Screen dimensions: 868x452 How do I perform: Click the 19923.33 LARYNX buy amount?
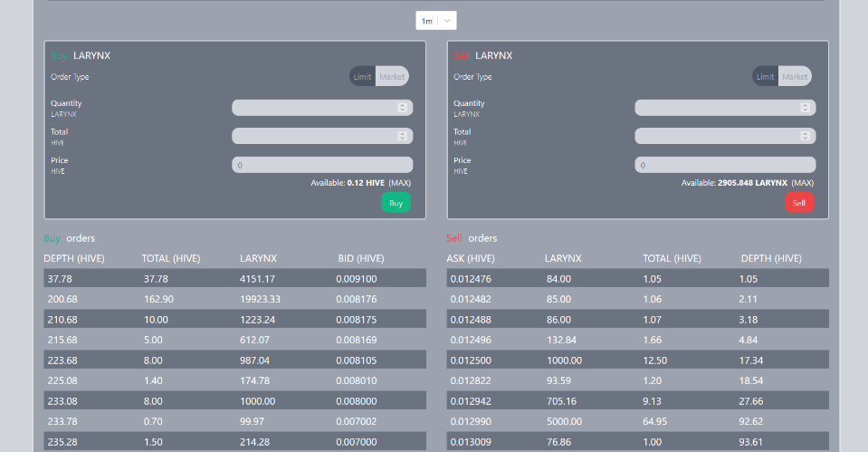pyautogui.click(x=260, y=299)
